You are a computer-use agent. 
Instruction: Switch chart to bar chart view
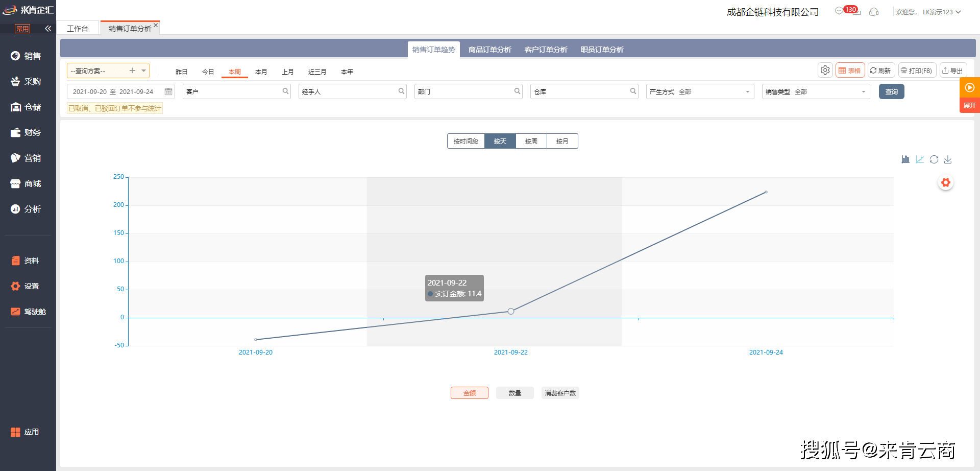click(905, 159)
